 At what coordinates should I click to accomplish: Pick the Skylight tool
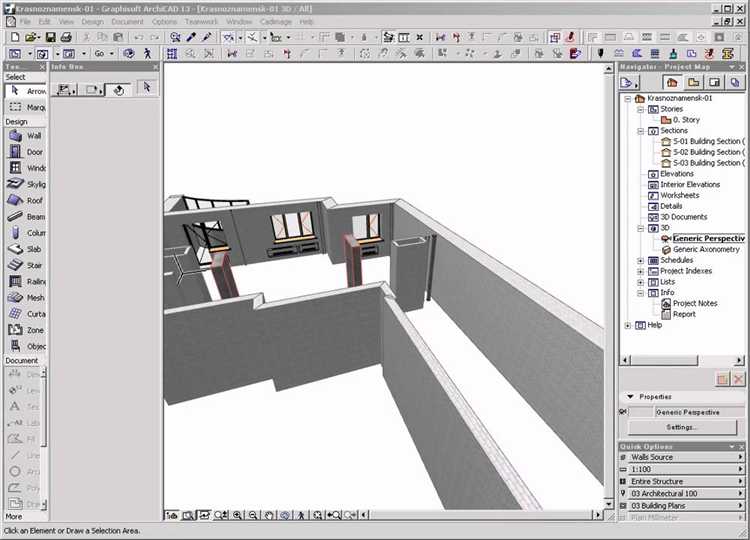25,184
